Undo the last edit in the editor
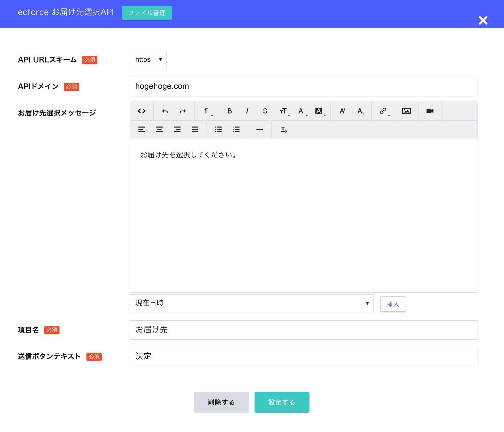 coord(165,111)
